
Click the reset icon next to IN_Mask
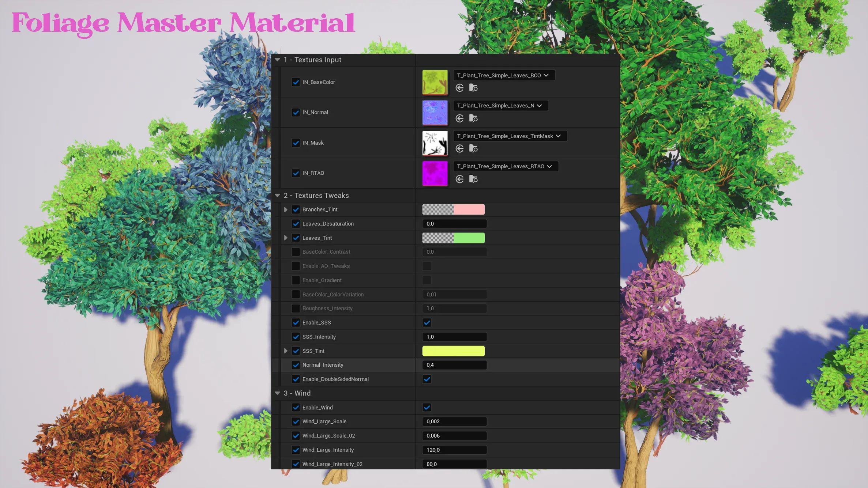pos(459,148)
